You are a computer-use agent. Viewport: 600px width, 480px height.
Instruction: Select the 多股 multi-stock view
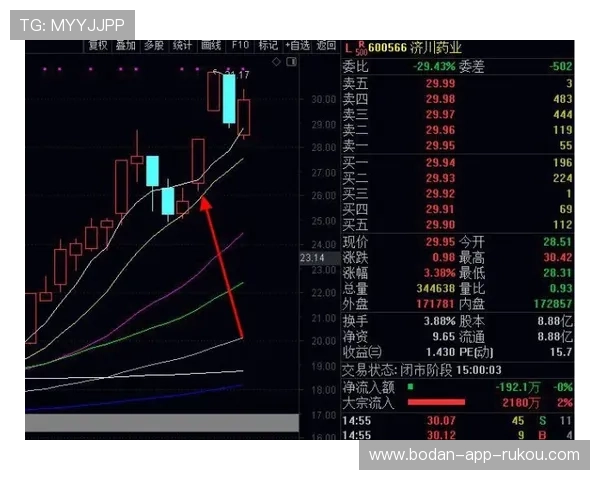[x=154, y=46]
